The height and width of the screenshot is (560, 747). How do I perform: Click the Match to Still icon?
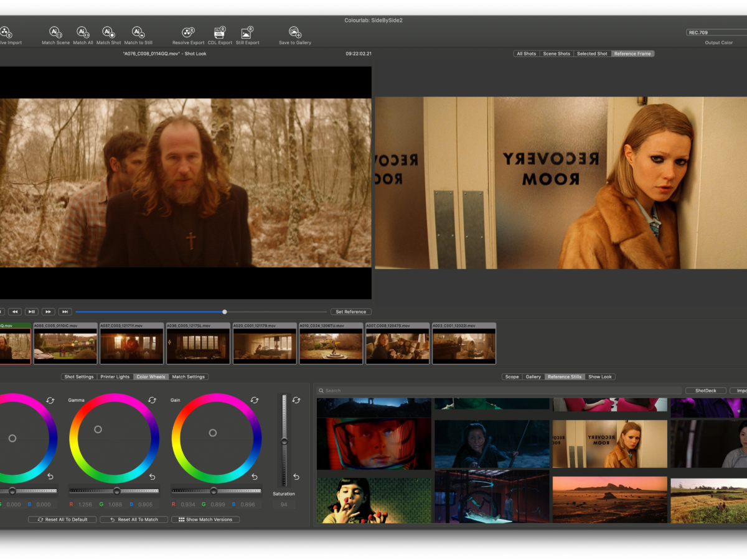point(138,32)
